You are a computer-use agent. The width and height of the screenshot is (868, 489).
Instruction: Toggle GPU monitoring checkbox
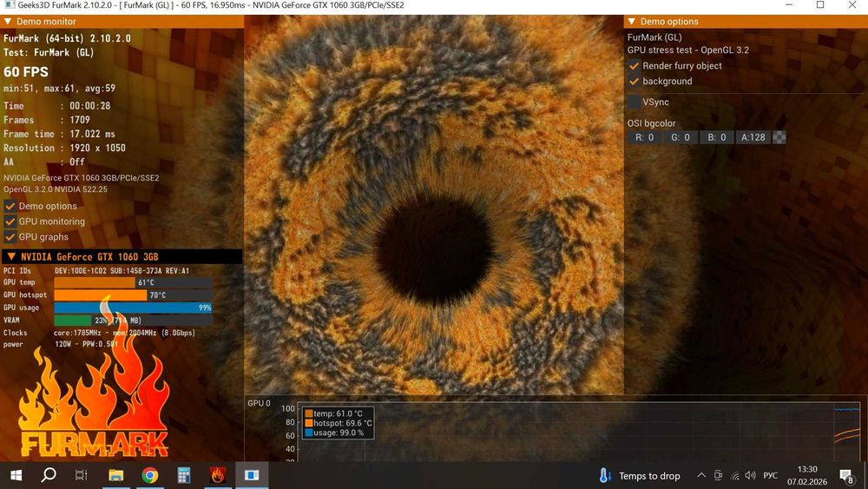tap(10, 221)
